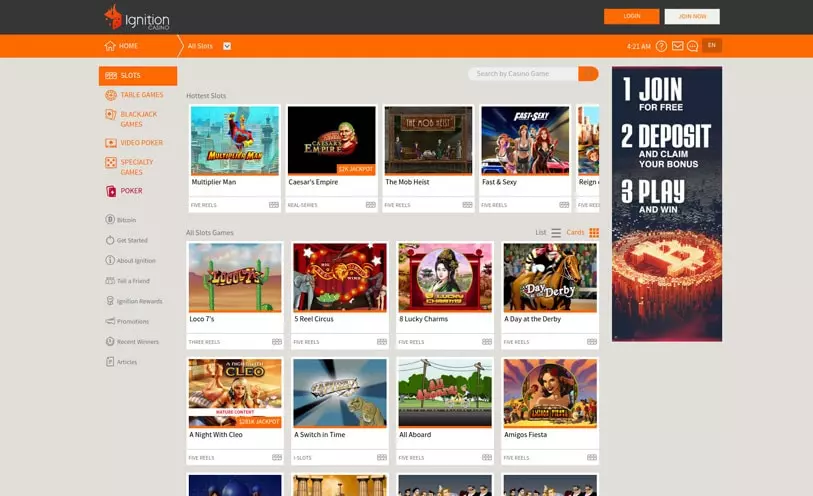
Task: Click the Get Started power icon
Action: point(110,240)
